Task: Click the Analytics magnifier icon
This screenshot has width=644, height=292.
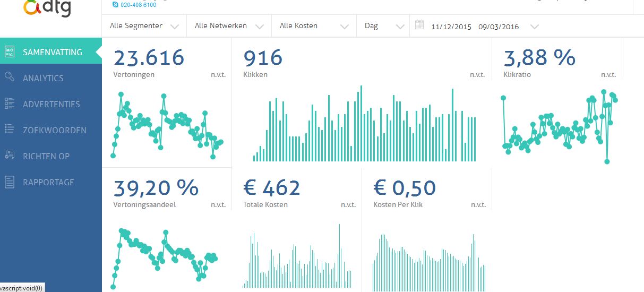Action: (10, 77)
